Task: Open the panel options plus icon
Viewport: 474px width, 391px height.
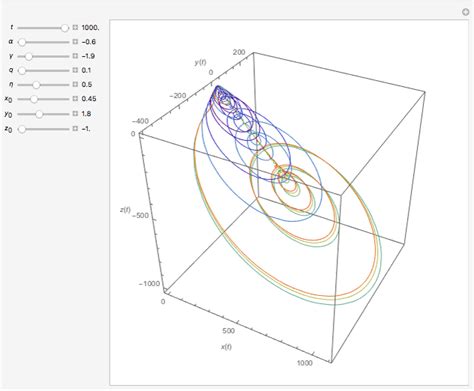Action: 466,12
